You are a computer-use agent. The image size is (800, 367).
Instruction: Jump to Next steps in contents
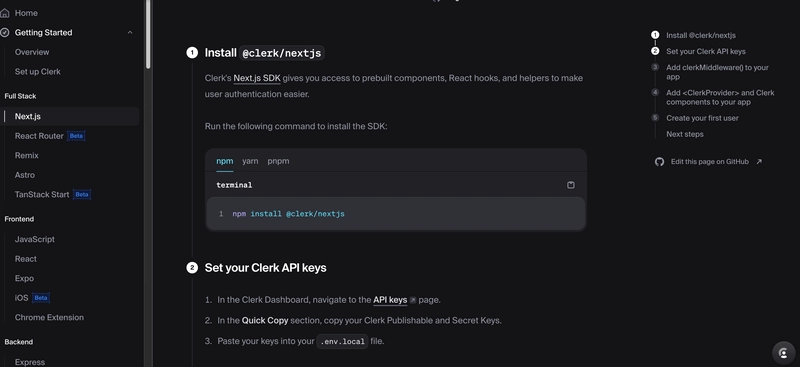tap(685, 134)
